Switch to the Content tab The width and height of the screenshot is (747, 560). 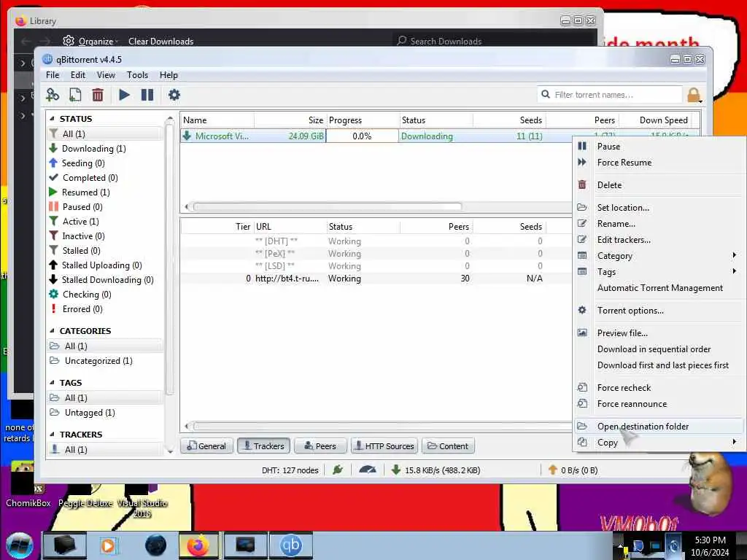click(448, 446)
